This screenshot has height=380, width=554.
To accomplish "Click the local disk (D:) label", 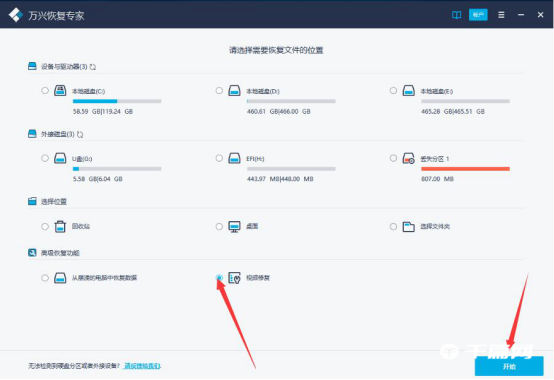I will 263,91.
